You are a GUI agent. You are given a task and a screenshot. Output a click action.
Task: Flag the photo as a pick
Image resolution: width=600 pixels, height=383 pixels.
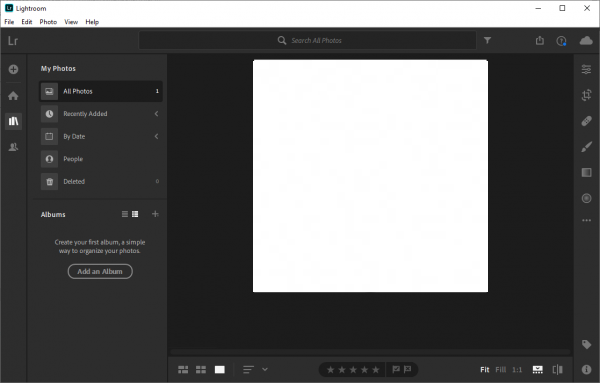[x=396, y=369]
